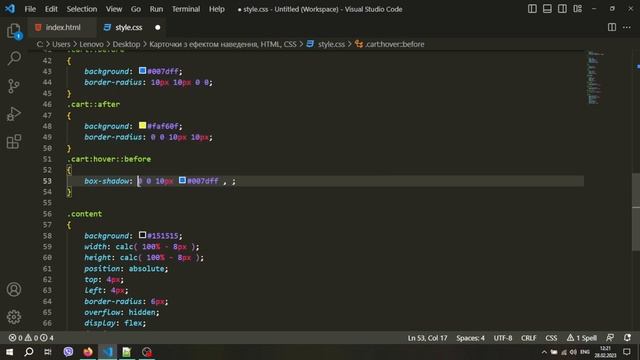
Task: Click Ln 53, Col 17 in status bar
Action: tap(427, 338)
